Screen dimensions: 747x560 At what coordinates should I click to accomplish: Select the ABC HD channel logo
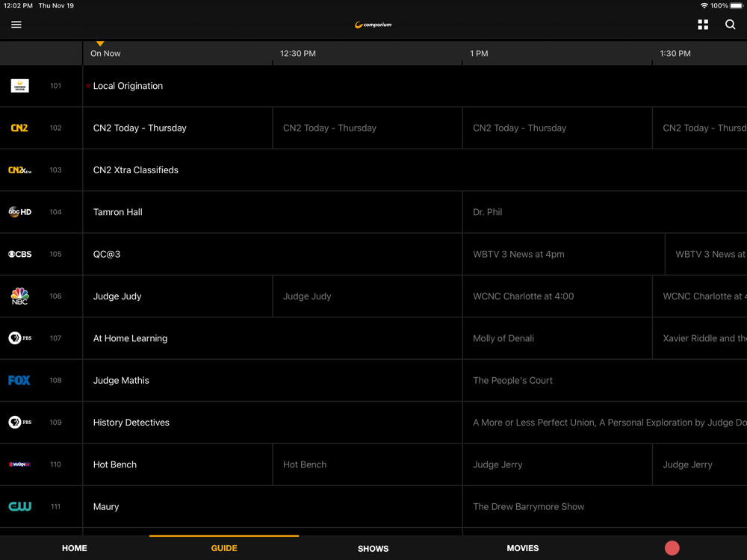point(20,212)
